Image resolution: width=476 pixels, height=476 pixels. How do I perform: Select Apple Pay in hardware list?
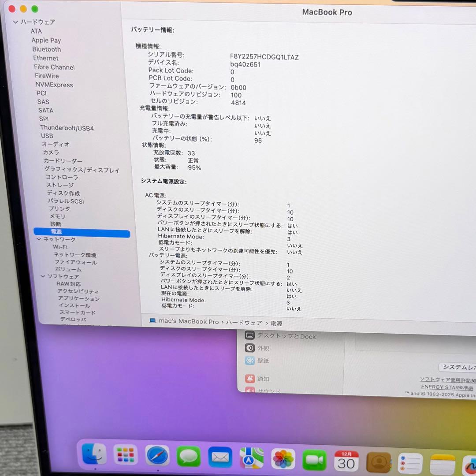[x=46, y=40]
